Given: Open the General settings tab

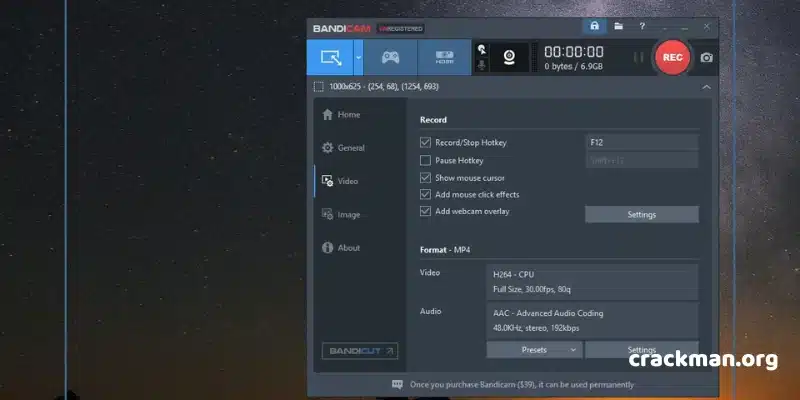Looking at the screenshot, I should [343, 148].
